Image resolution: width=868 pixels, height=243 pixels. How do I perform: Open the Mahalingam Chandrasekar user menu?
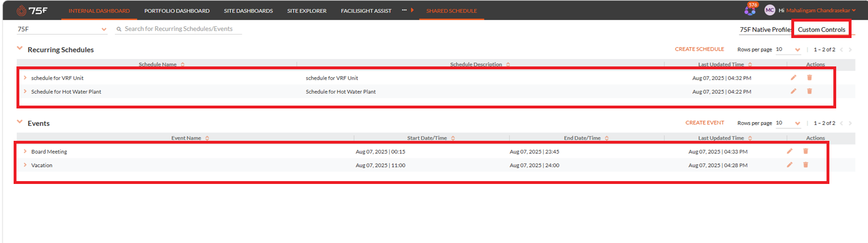821,10
